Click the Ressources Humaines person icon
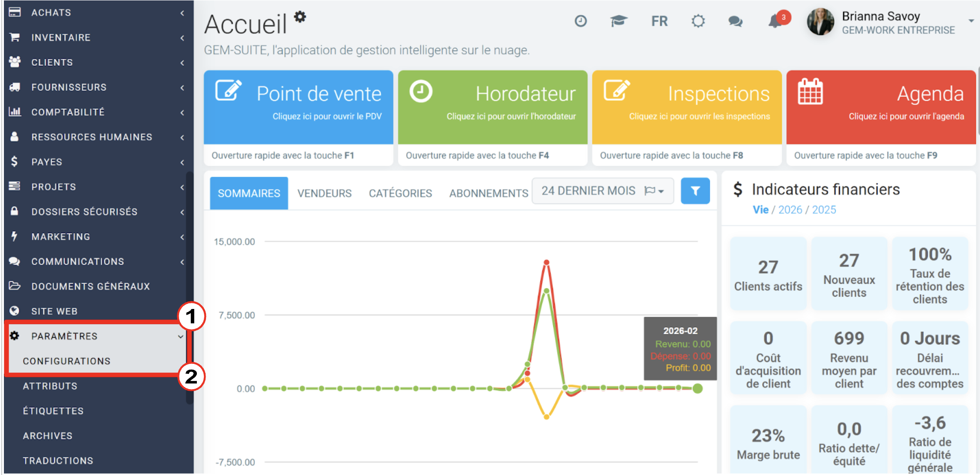 tap(15, 137)
